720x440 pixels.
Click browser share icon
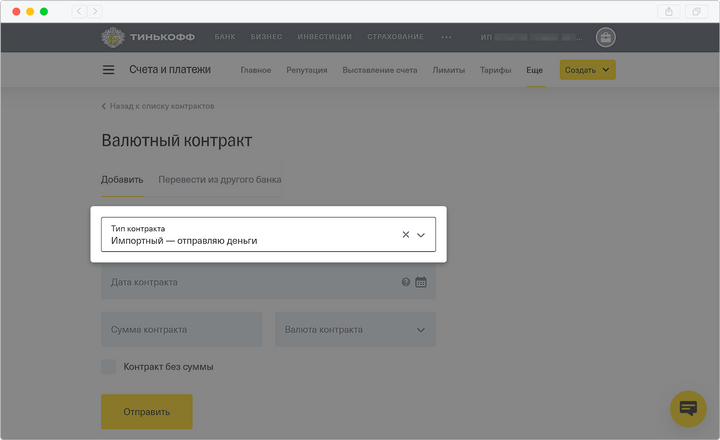click(x=668, y=11)
